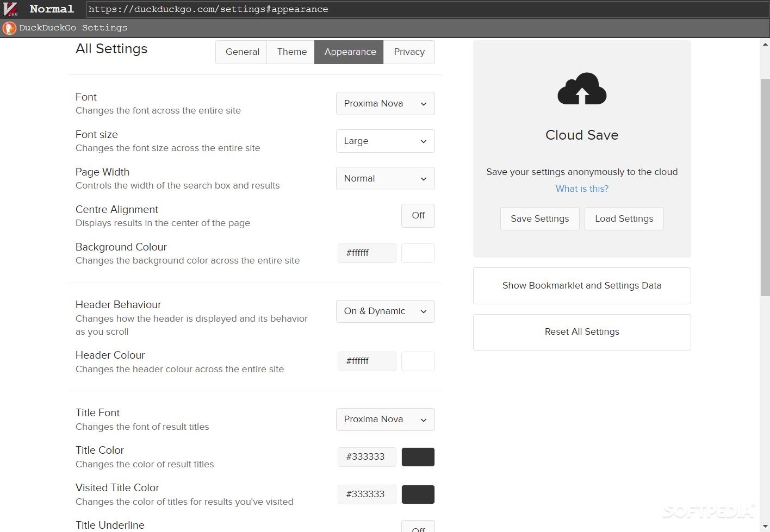Click the Title Underline setting label

coord(110,525)
